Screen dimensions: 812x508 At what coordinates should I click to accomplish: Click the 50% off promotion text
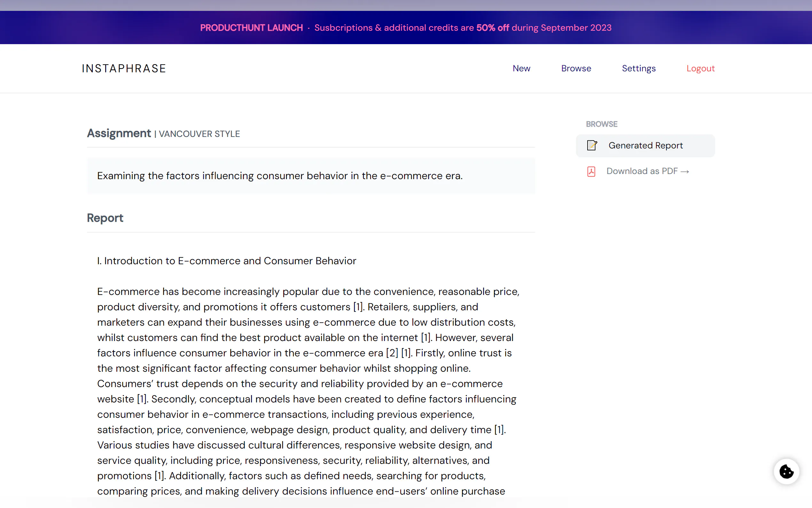(492, 28)
